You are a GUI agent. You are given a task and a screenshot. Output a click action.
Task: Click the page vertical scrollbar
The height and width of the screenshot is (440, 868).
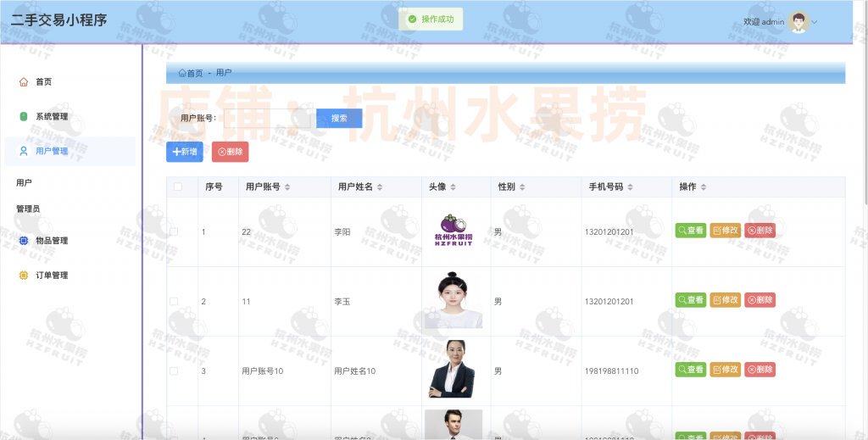pos(865,103)
